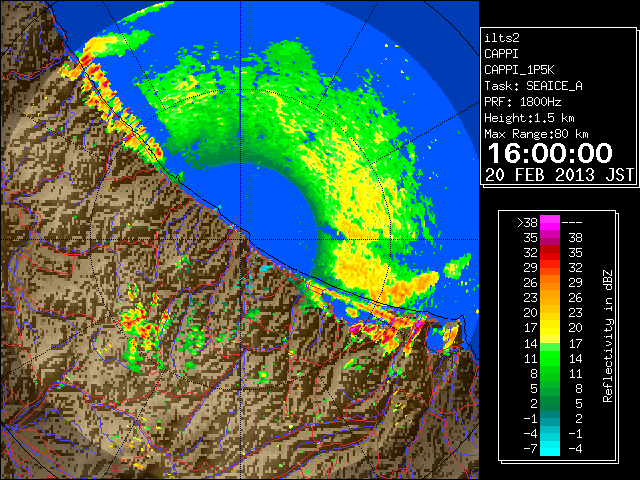Click the 'PRF: 1800Hz' text

[x=522, y=102]
